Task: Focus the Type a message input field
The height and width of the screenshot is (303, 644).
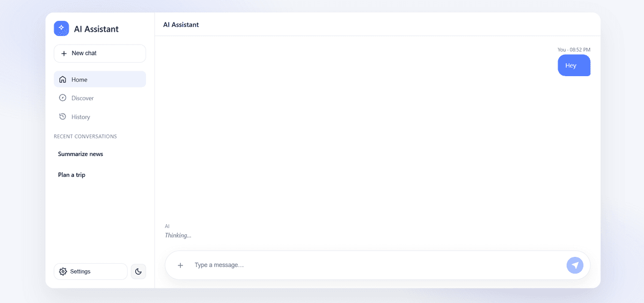Action: [377, 265]
